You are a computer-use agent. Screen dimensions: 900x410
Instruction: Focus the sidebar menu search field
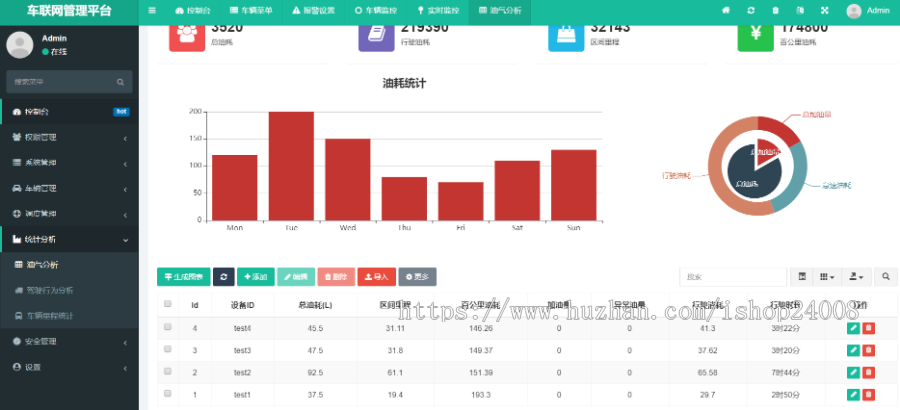pyautogui.click(x=69, y=82)
